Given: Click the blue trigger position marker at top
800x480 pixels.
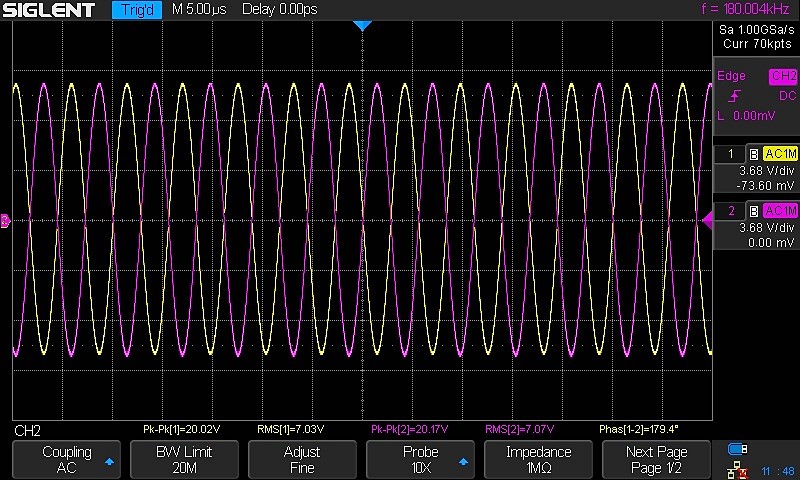Looking at the screenshot, I should (363, 25).
